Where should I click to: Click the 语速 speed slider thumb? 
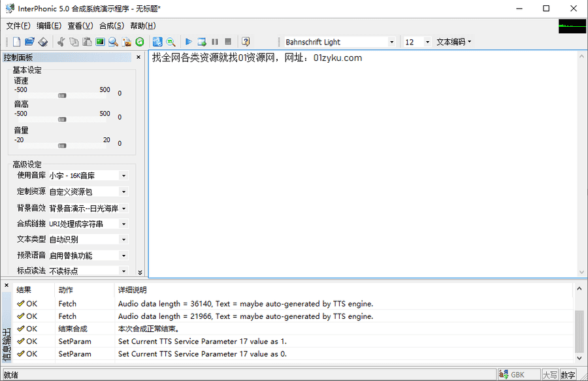click(x=62, y=95)
